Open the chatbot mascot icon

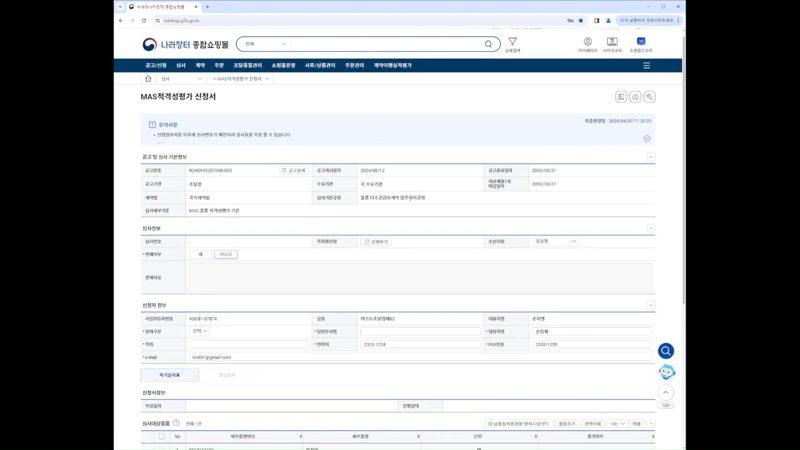tap(666, 372)
